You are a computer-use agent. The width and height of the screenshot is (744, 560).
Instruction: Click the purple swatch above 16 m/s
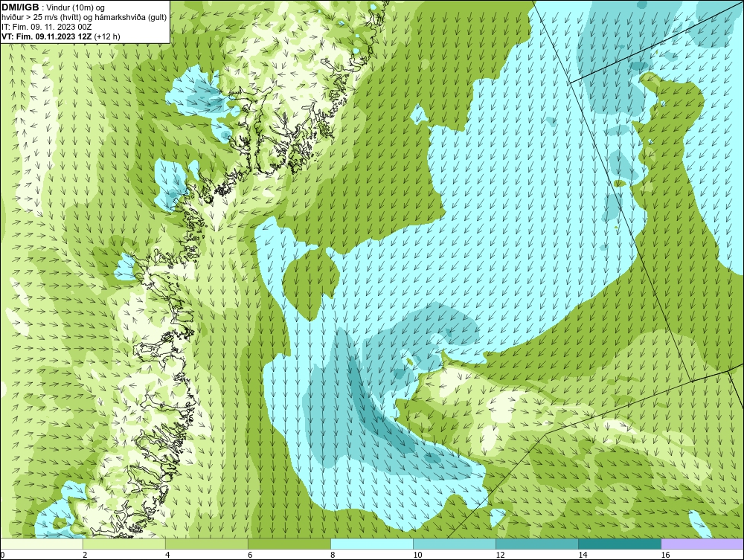[x=702, y=544]
